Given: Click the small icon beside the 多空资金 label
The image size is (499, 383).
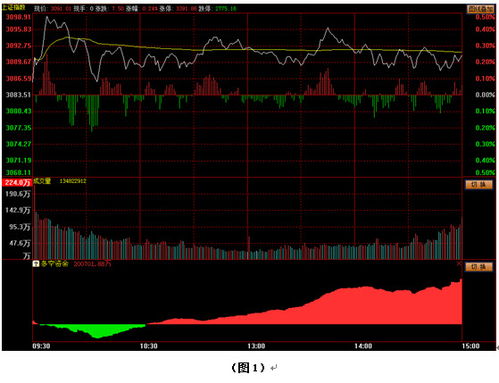Looking at the screenshot, I should (x=36, y=264).
